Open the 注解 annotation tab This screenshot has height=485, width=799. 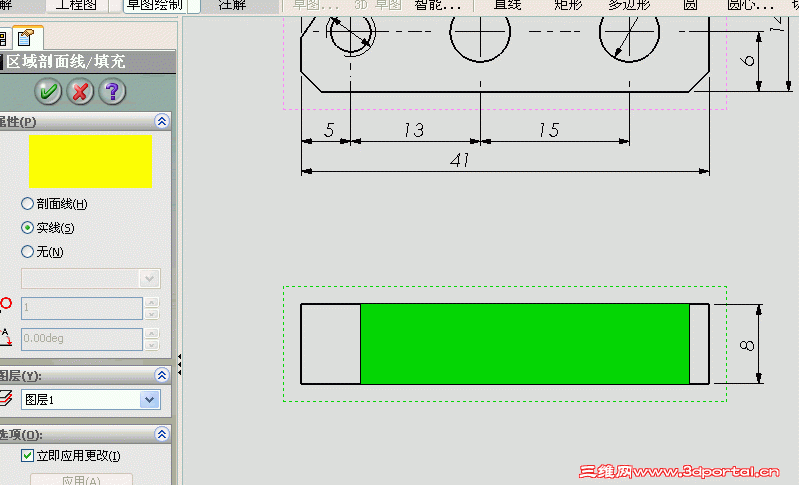[232, 6]
